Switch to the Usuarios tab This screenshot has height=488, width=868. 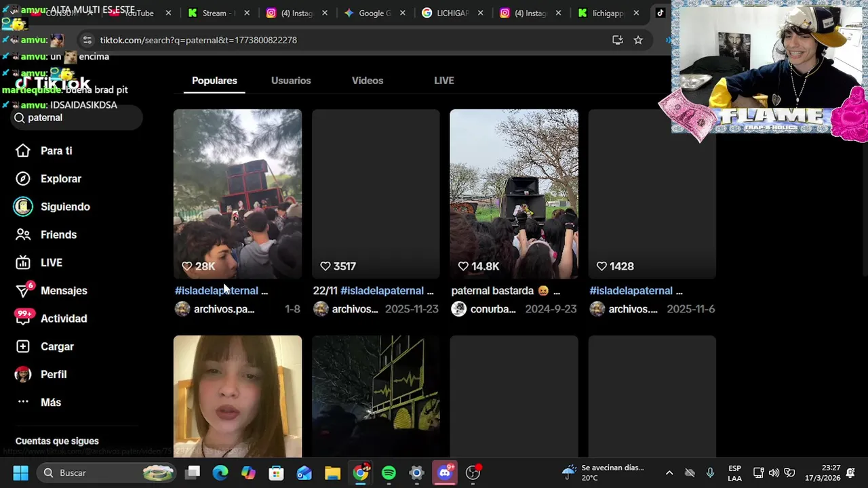291,81
